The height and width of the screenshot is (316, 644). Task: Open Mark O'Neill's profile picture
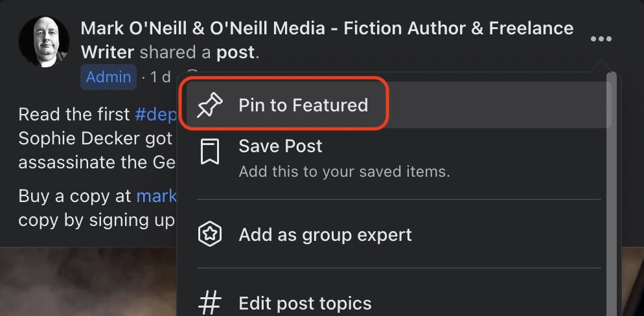click(x=44, y=41)
